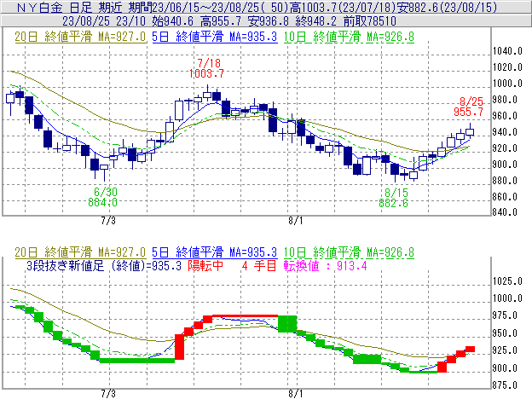Click the 1040.0 price axis label
The height and width of the screenshot is (405, 532).
point(507,51)
